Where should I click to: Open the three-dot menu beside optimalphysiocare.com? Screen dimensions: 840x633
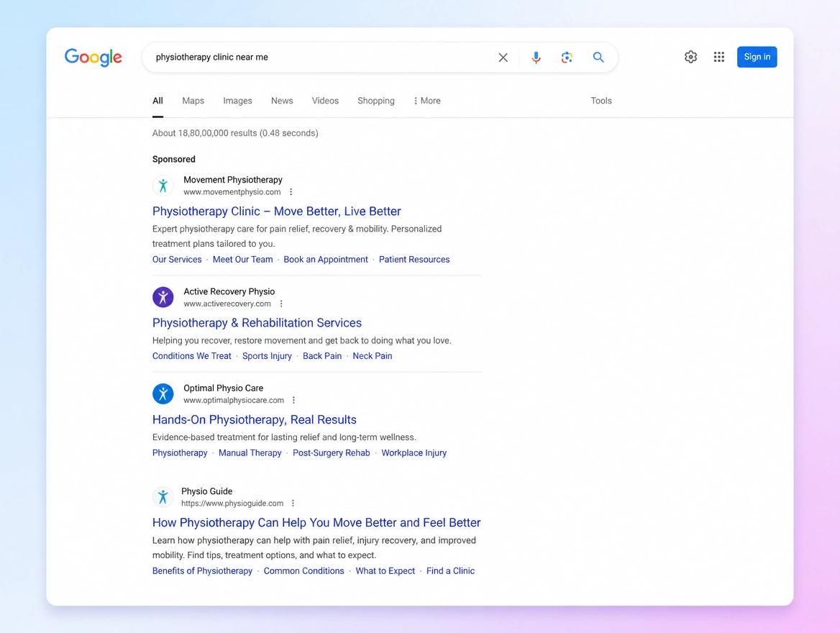(x=293, y=400)
